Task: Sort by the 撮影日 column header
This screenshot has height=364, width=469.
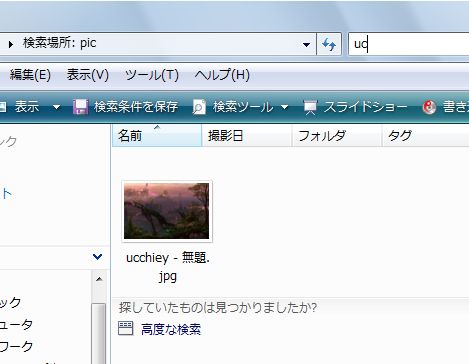Action: [247, 135]
